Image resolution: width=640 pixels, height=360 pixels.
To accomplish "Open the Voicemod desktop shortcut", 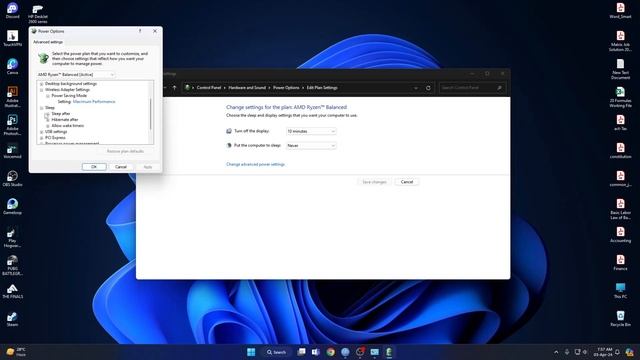I will point(12,151).
